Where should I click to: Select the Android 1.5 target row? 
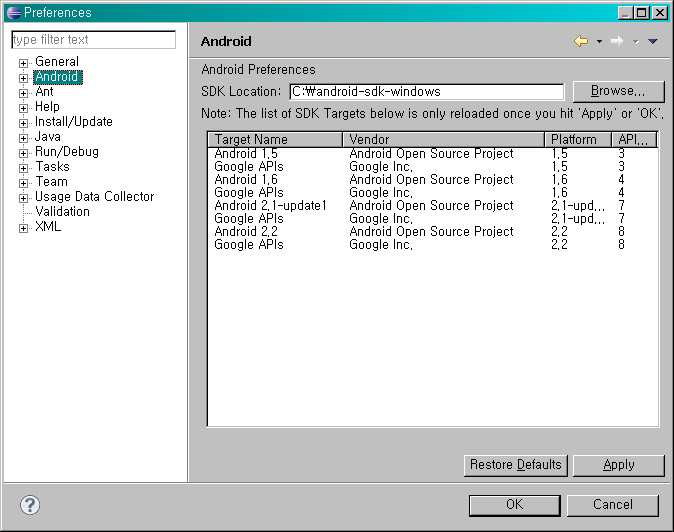coord(433,154)
